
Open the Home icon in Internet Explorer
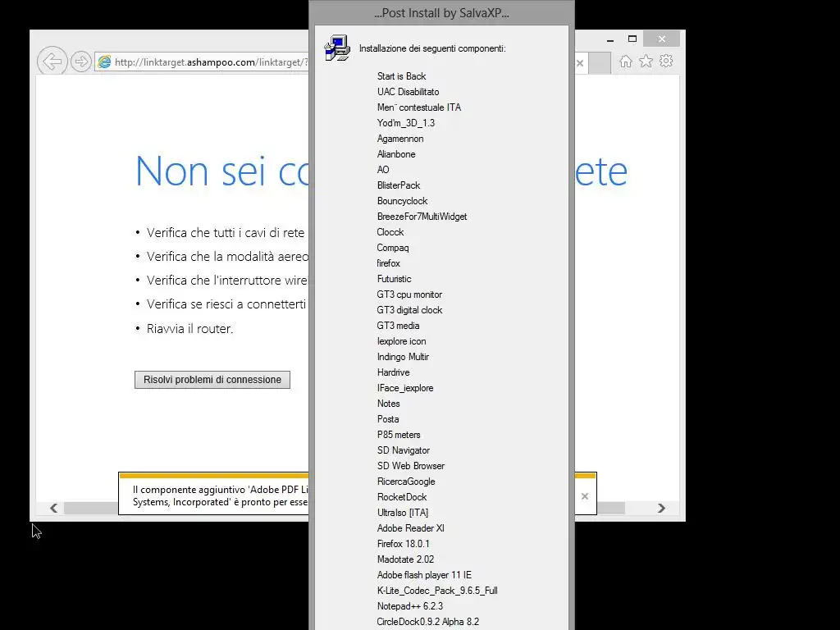pyautogui.click(x=625, y=61)
